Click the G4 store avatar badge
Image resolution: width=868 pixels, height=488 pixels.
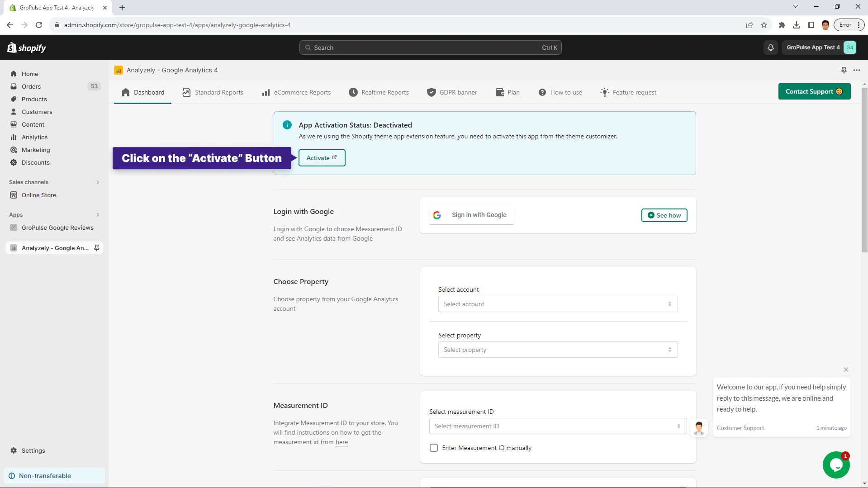coord(850,47)
